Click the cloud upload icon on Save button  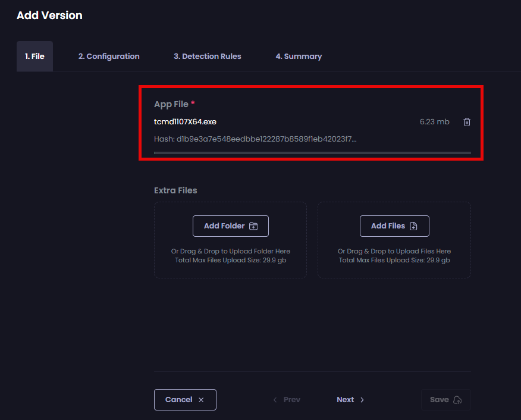[457, 400]
